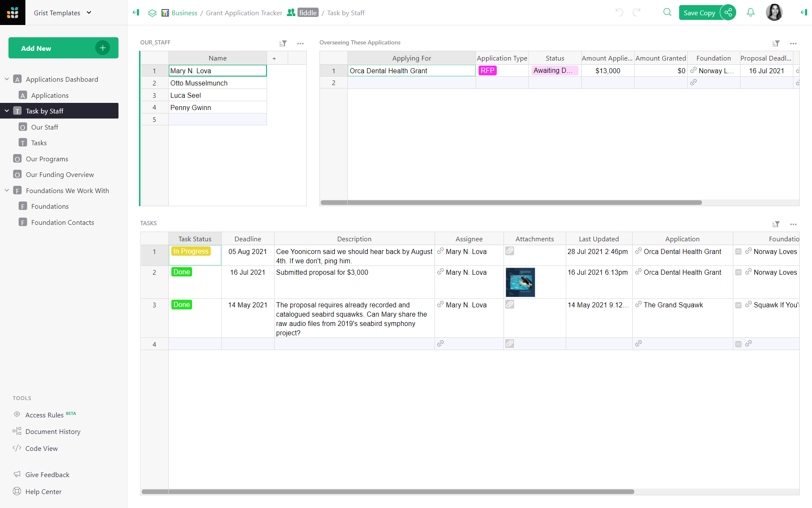Open the search icon in the top bar
812x508 pixels.
pyautogui.click(x=667, y=13)
